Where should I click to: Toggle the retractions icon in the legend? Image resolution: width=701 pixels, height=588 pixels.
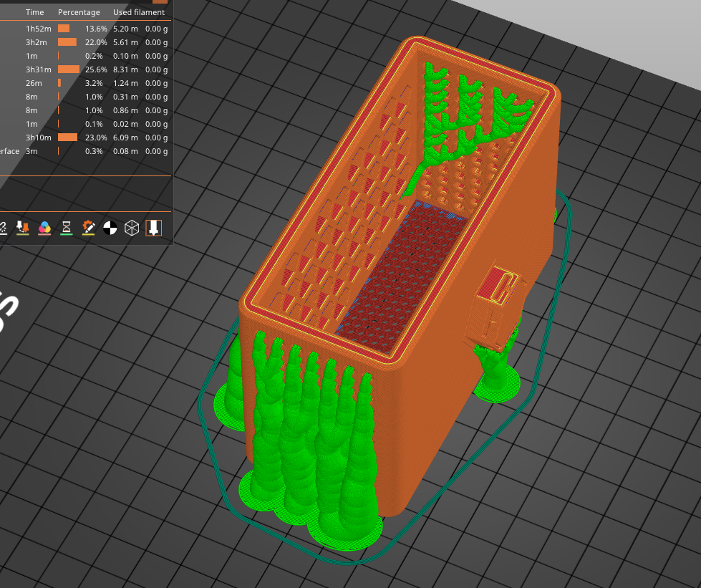4,228
